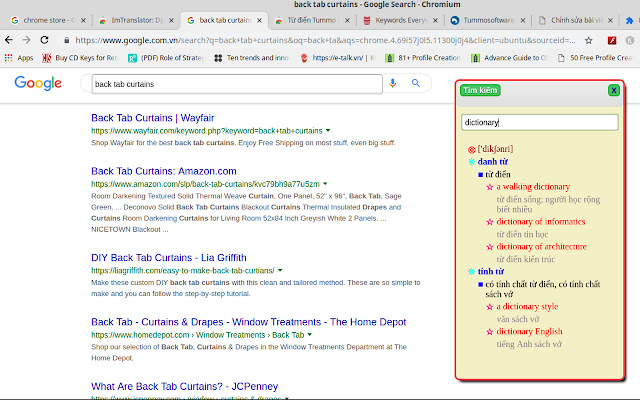The width and height of the screenshot is (640, 400).
Task: Open The Home Depot Back Tab result
Action: pos(249,322)
